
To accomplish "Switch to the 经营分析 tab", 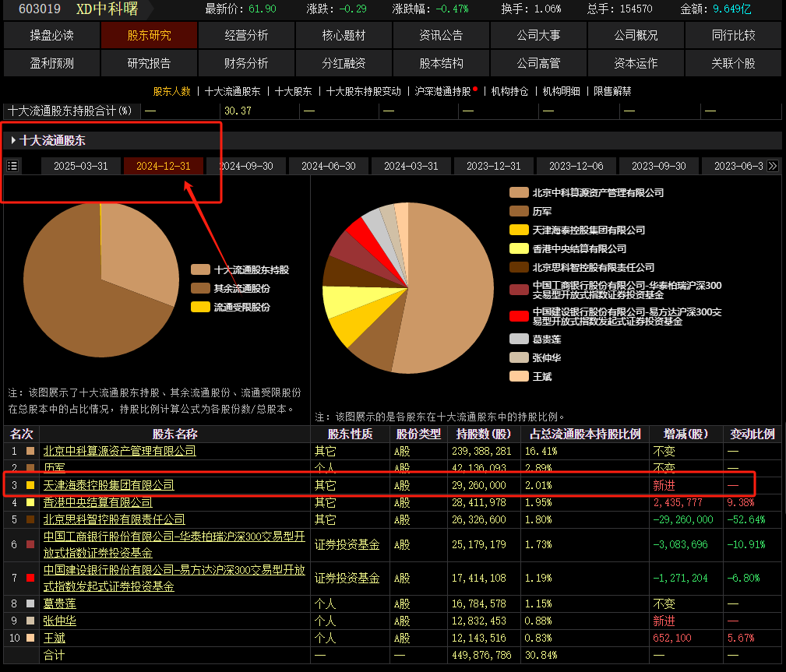I will [246, 36].
